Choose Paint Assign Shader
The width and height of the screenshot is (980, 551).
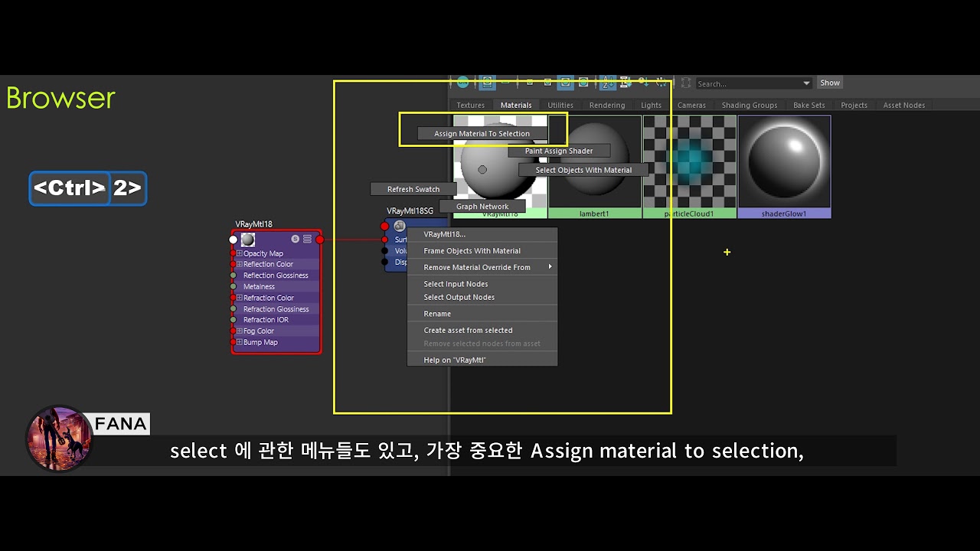click(x=559, y=151)
